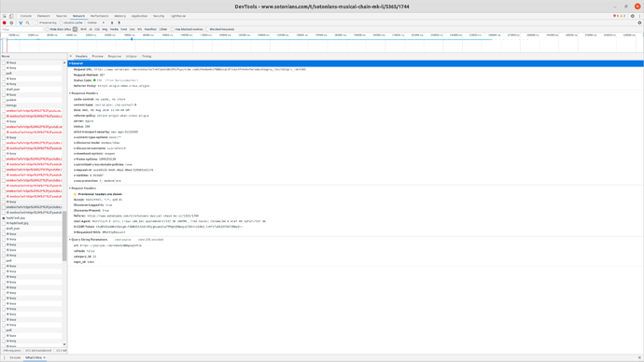Click the import HAR file upload icon
The height and width of the screenshot is (362, 644).
pyautogui.click(x=112, y=23)
